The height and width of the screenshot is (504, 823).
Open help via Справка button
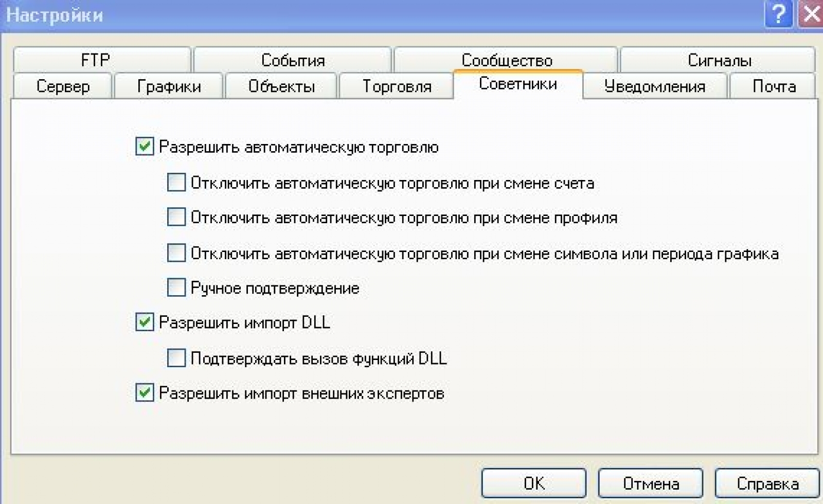[x=767, y=483]
